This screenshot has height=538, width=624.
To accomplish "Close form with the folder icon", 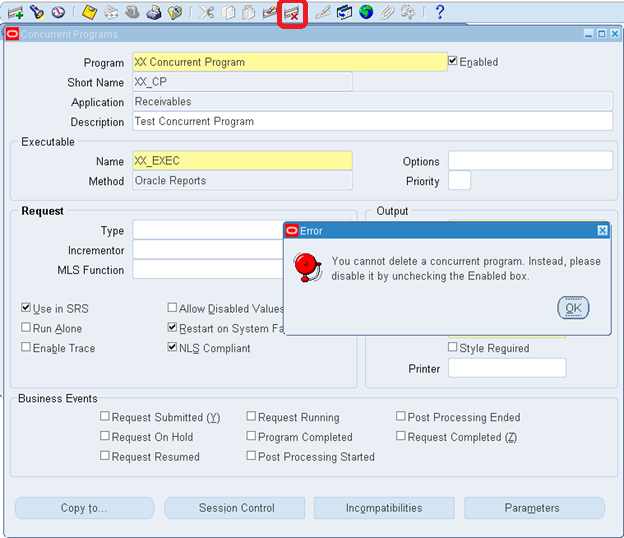I will tap(175, 13).
